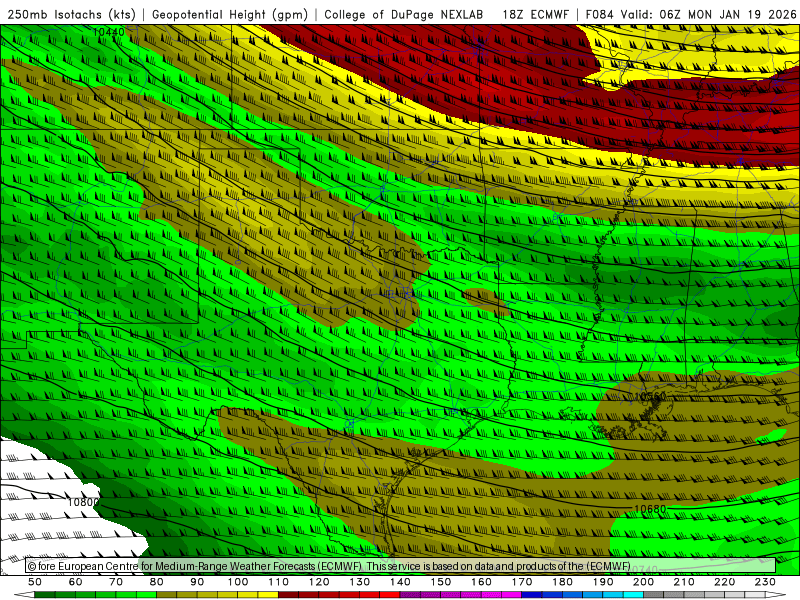Click the 60 value on color scale
This screenshot has height=600, width=800.
[76, 582]
